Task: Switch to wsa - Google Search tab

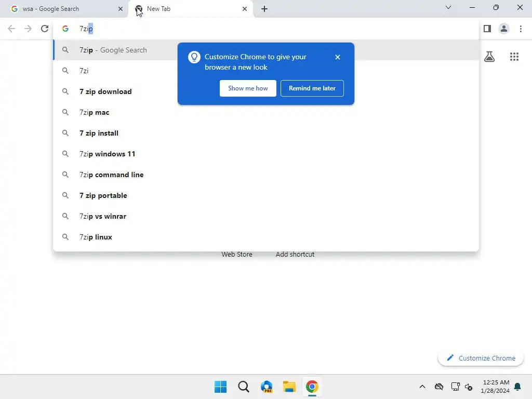Action: tap(64, 9)
